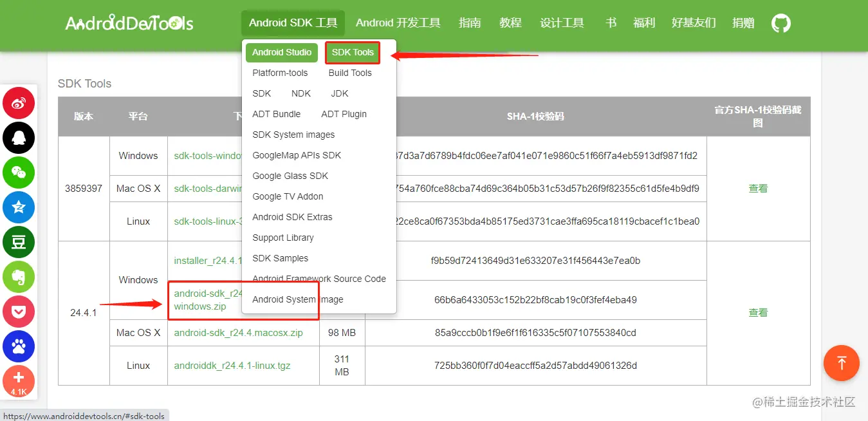
Task: Click version cell 24.4.1
Action: 84,313
